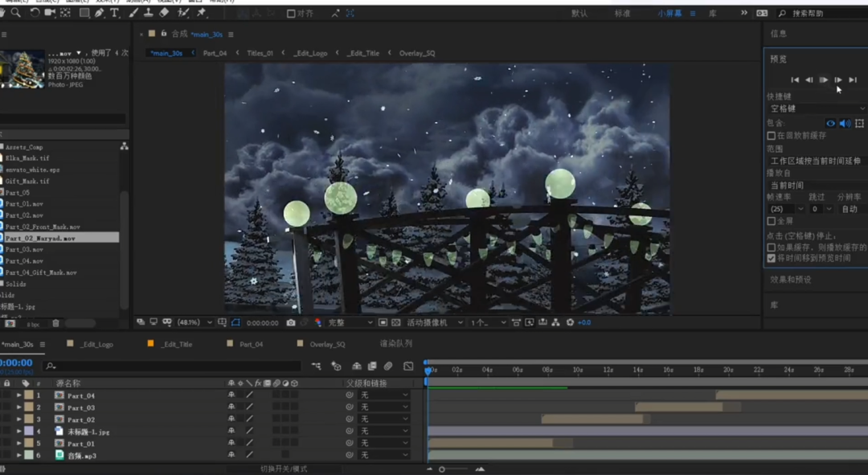Step to next frame in preview

(837, 80)
